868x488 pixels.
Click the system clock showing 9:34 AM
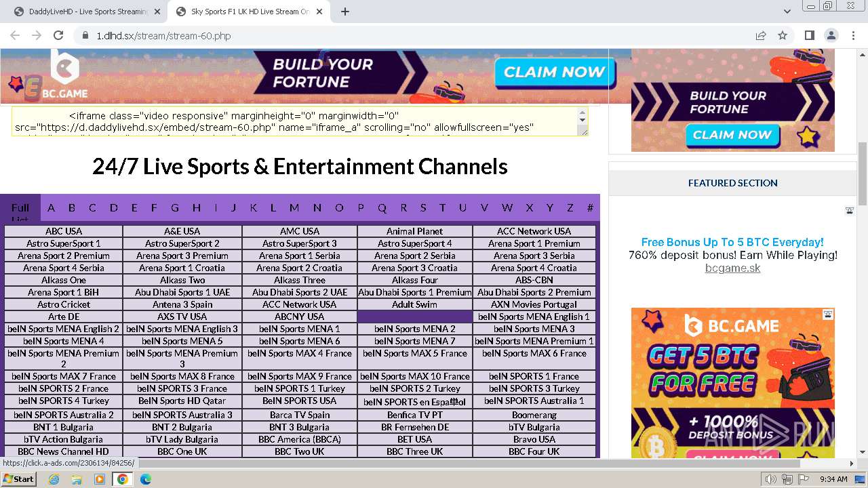click(x=833, y=479)
